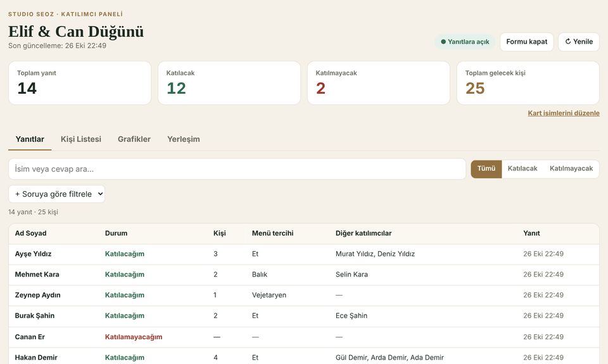Viewport: 608px width, 364px height.
Task: Click the Katılmayacak summary card showing 2
Action: [379, 83]
